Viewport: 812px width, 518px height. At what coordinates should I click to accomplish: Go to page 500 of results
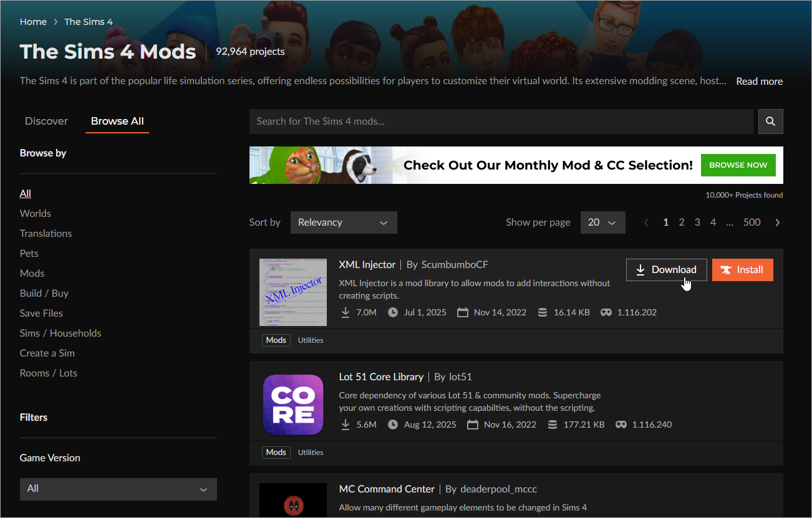click(x=752, y=223)
